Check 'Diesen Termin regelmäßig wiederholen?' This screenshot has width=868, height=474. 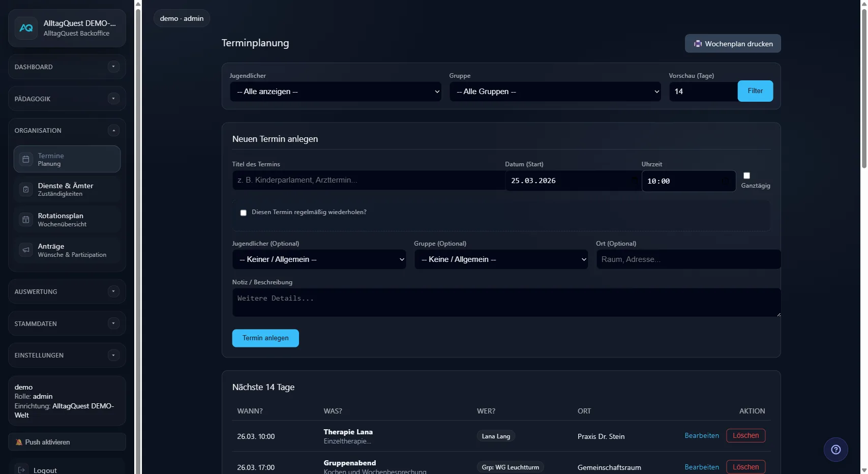click(x=243, y=213)
